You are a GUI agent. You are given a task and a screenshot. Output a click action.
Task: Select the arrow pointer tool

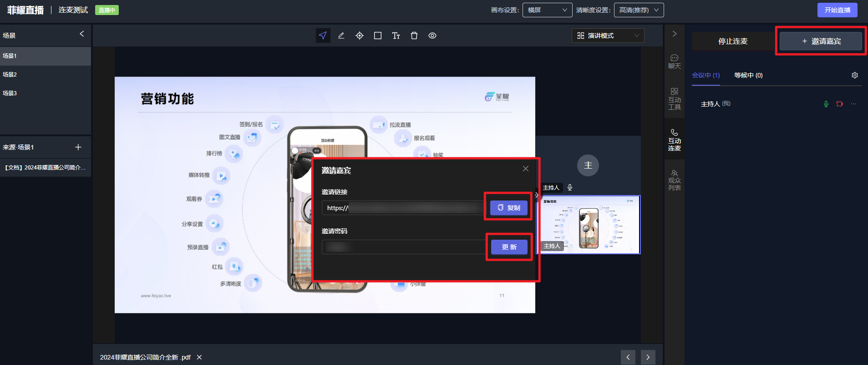[323, 36]
